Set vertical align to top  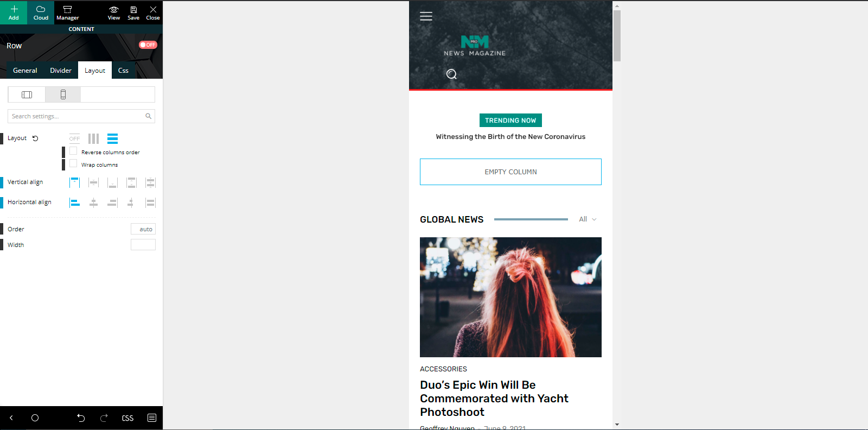75,182
